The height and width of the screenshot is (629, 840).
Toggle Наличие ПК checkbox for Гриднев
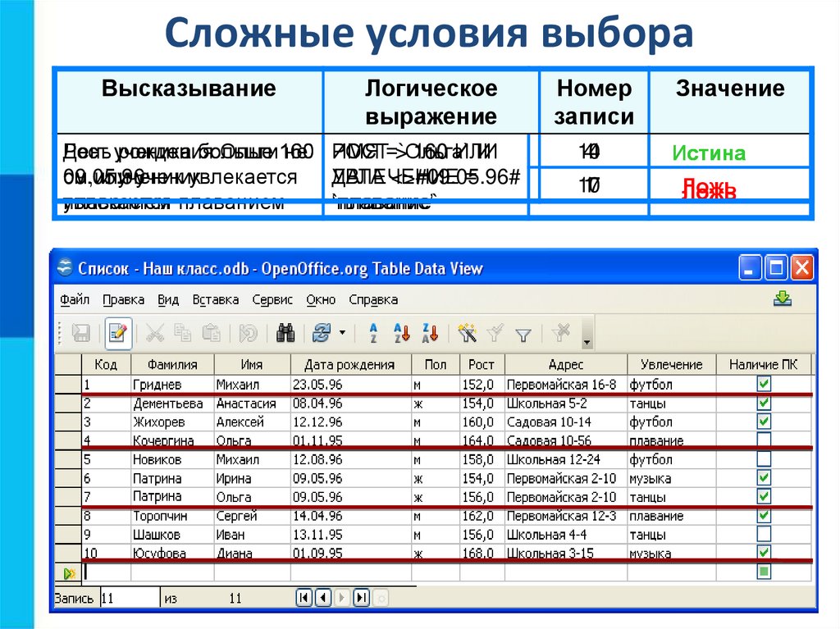[x=764, y=384]
